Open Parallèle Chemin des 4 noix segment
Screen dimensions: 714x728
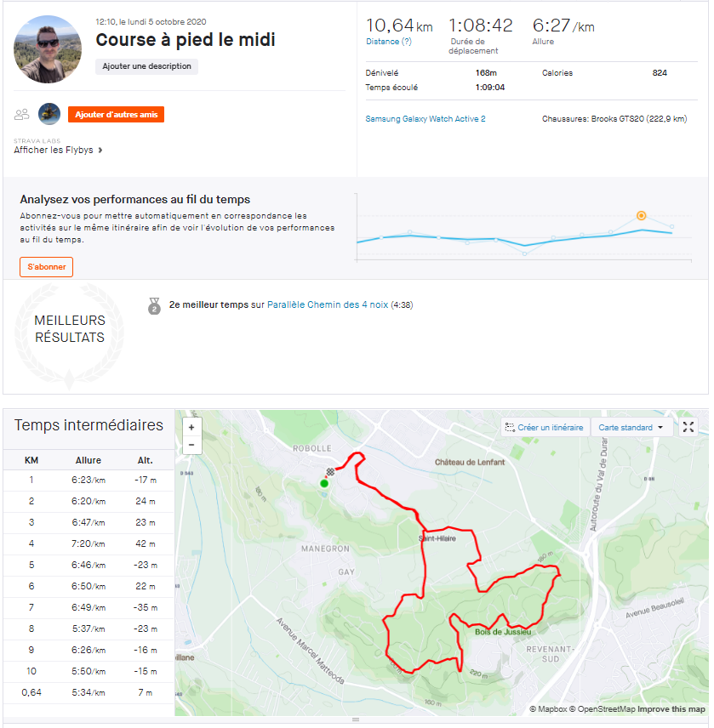(328, 305)
